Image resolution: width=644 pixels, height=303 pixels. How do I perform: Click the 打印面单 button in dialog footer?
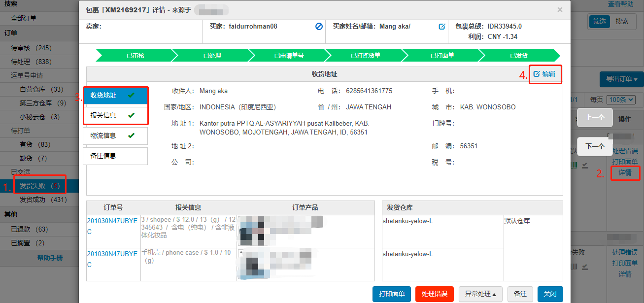coord(392,294)
